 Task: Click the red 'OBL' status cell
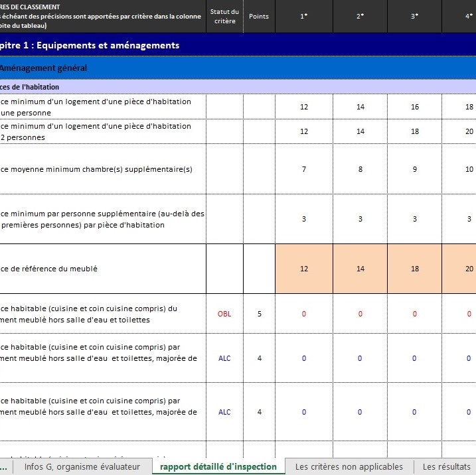pyautogui.click(x=224, y=314)
